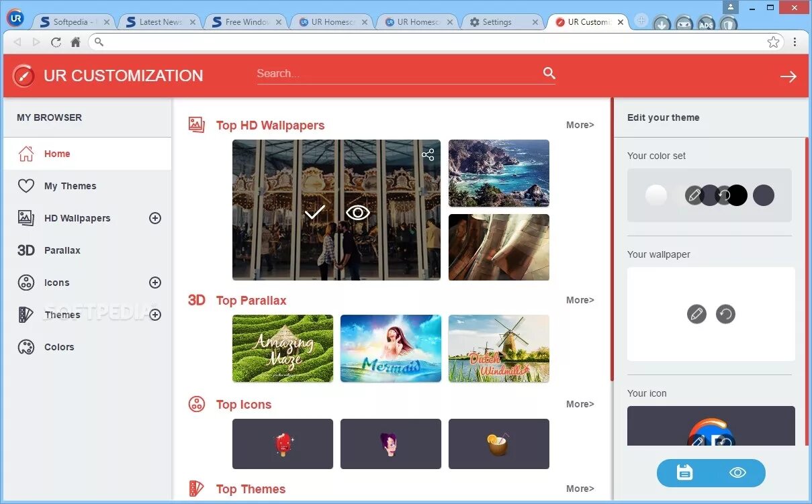Switch to the Latest News tab

coord(159,22)
